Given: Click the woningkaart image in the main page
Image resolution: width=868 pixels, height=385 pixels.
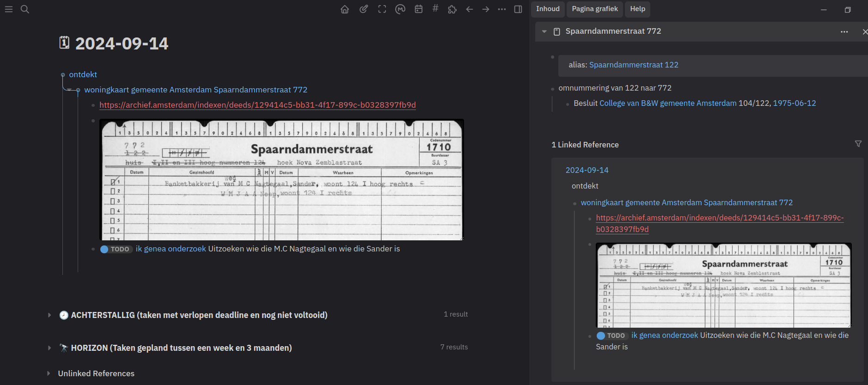Looking at the screenshot, I should (x=281, y=180).
